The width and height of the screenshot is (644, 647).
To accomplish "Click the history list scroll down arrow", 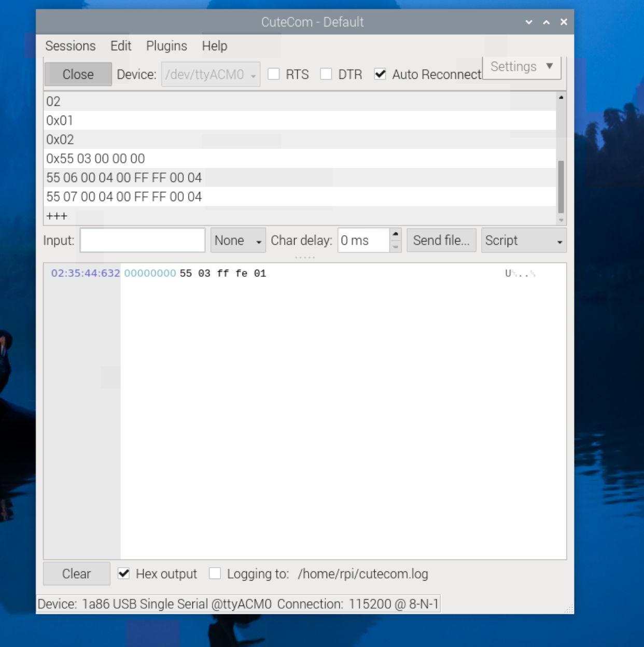I will click(561, 220).
